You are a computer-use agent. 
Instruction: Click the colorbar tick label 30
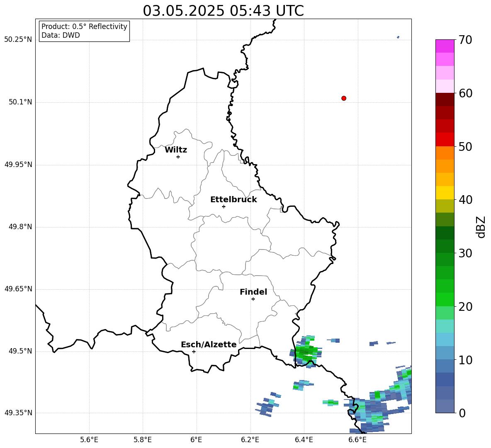coord(465,253)
